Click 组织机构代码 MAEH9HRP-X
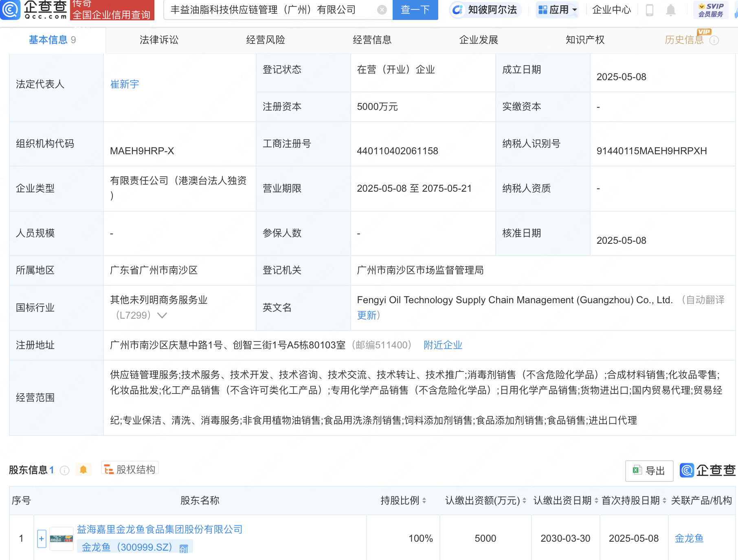 (142, 151)
